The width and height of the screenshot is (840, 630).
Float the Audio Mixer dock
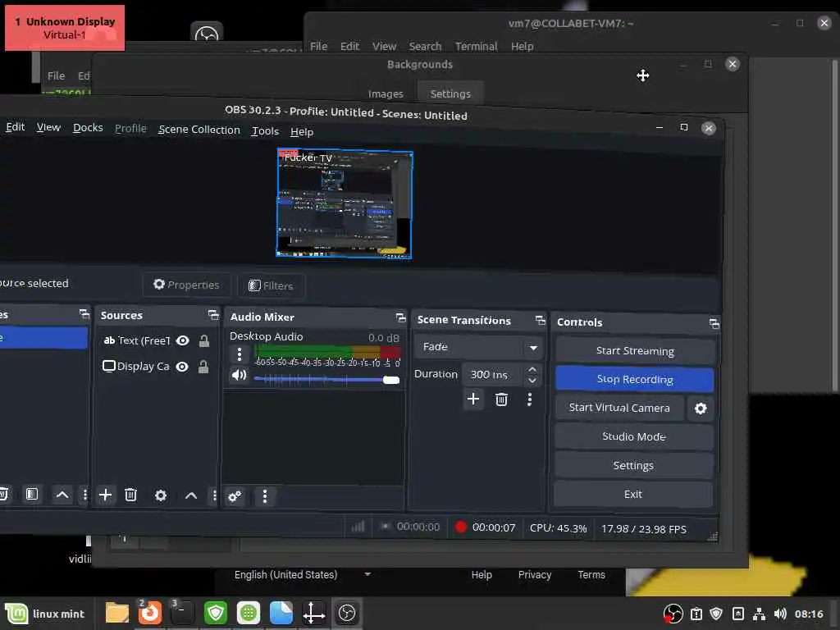(400, 317)
